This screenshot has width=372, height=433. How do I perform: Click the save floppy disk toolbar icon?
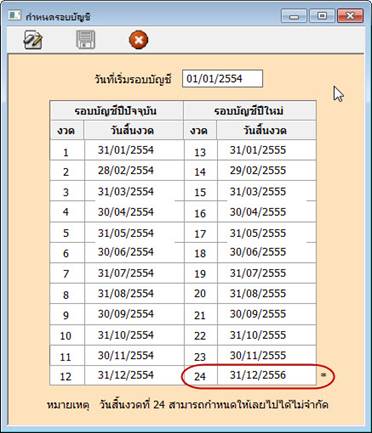(x=86, y=40)
